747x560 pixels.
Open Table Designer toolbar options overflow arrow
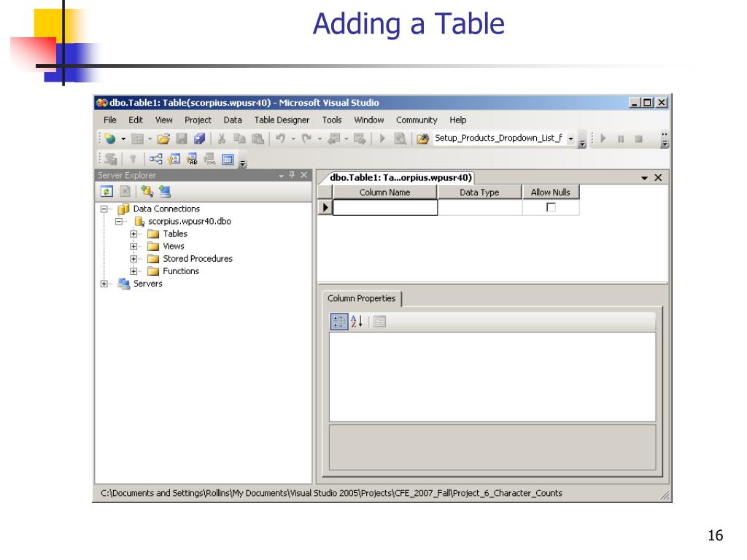[x=242, y=163]
